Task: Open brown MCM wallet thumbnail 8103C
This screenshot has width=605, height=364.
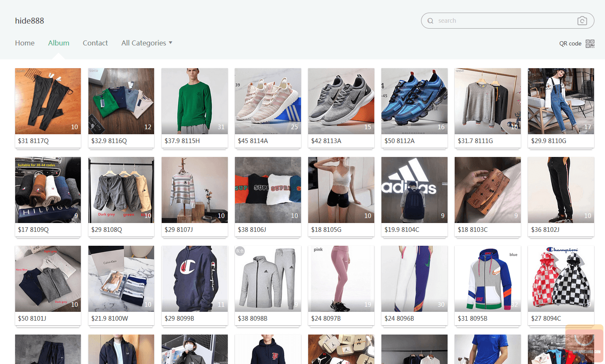Action: pyautogui.click(x=488, y=190)
